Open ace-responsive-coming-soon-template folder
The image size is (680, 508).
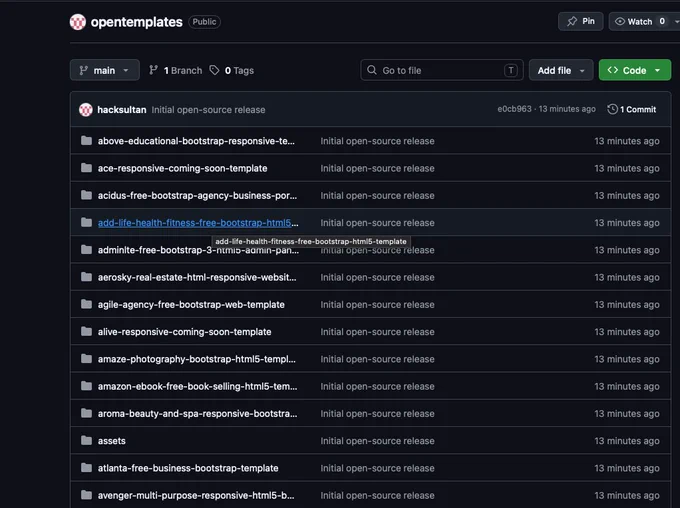[183, 168]
